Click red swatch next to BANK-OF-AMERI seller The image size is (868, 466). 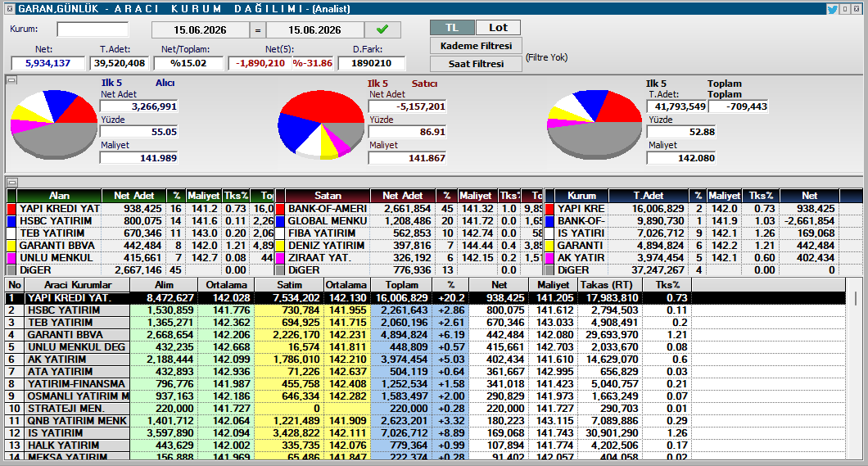[280, 209]
